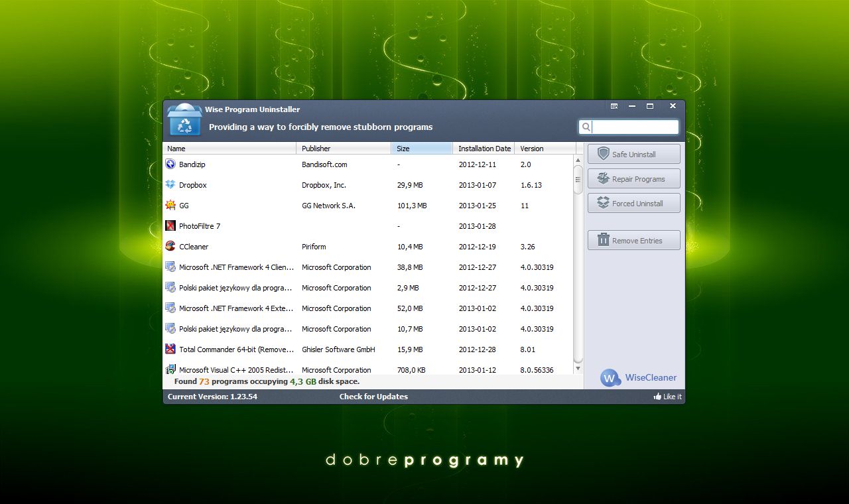The height and width of the screenshot is (504, 849).
Task: Click the .NET Framework 4 Extended icon
Action: tap(170, 308)
